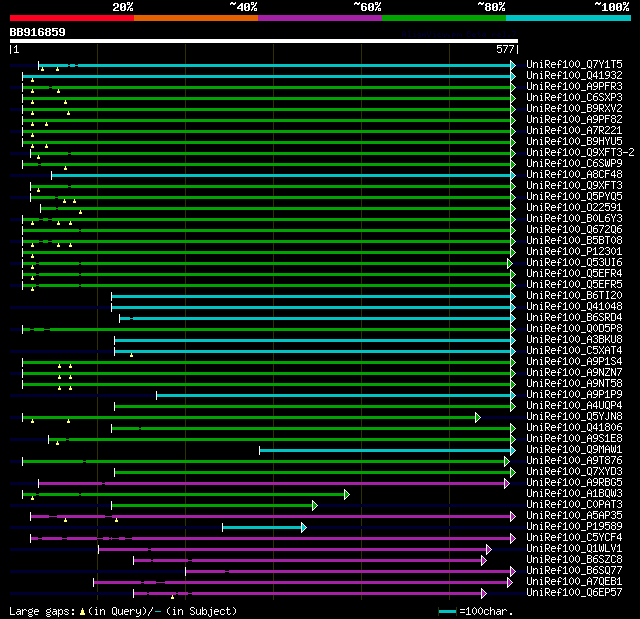Select the UniRef100_O22591 label
The width and height of the screenshot is (640, 619).
[x=574, y=208]
